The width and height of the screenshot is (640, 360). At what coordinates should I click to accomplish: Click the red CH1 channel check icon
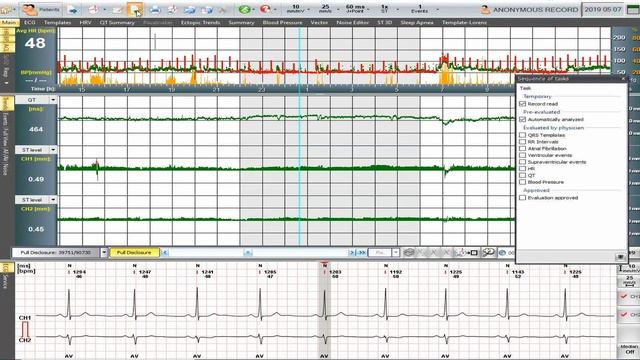(x=624, y=296)
